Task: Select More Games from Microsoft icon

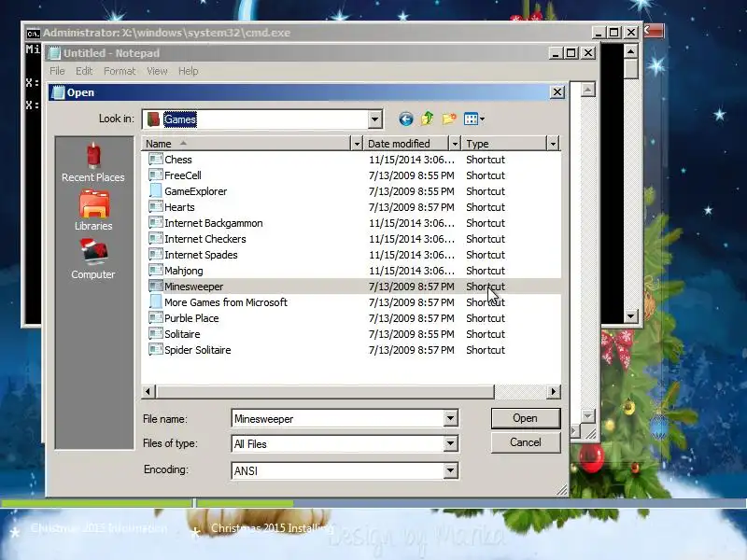Action: 155,301
